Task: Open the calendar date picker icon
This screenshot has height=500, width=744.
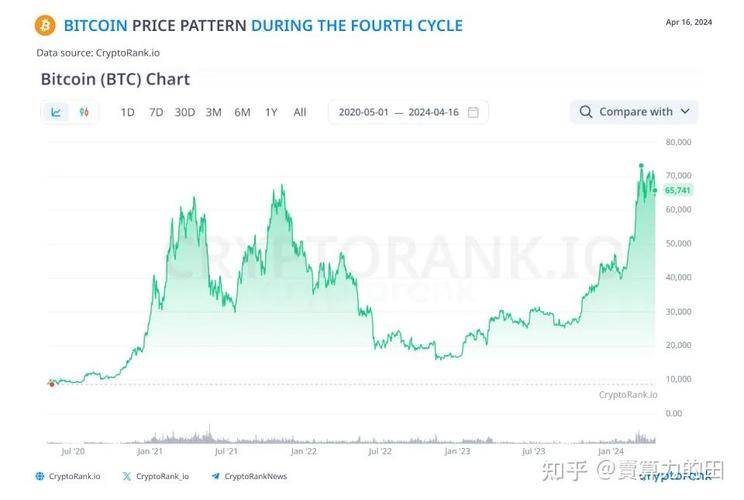Action: pyautogui.click(x=473, y=112)
